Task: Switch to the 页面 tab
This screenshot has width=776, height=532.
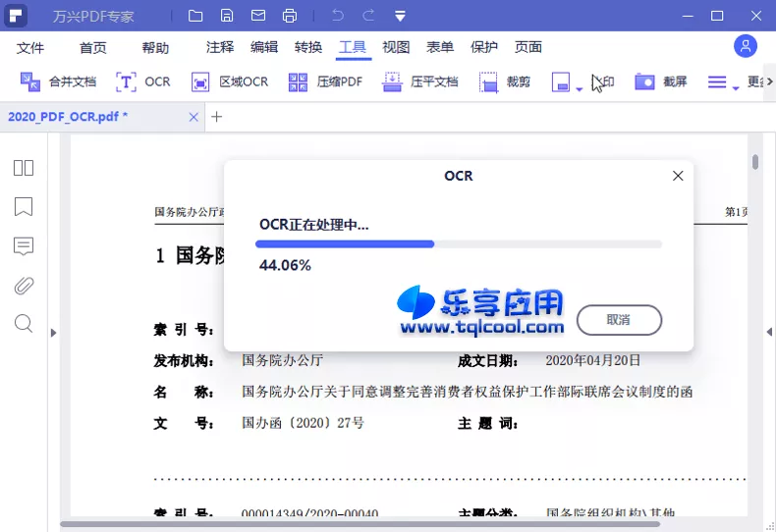Action: point(528,47)
